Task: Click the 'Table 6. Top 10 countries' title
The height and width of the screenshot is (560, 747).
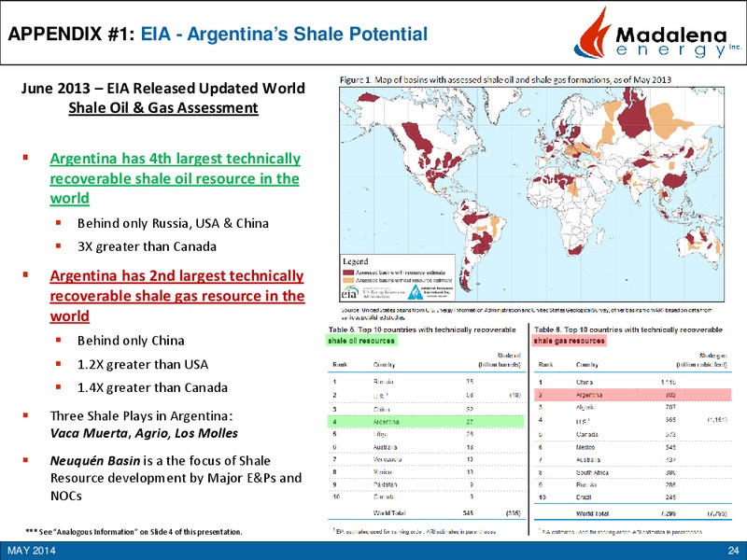Action: pyautogui.click(x=627, y=329)
